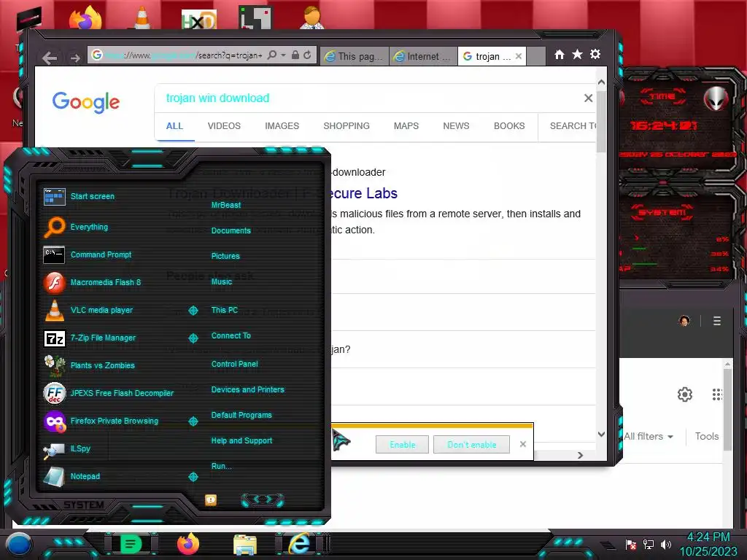Open Internet Explorer tools gear

[595, 54]
